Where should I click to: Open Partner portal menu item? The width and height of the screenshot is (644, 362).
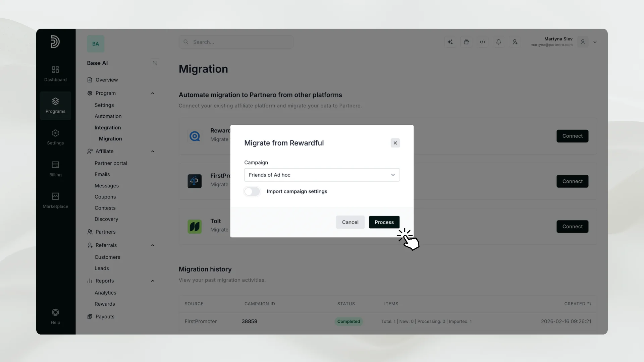point(111,163)
